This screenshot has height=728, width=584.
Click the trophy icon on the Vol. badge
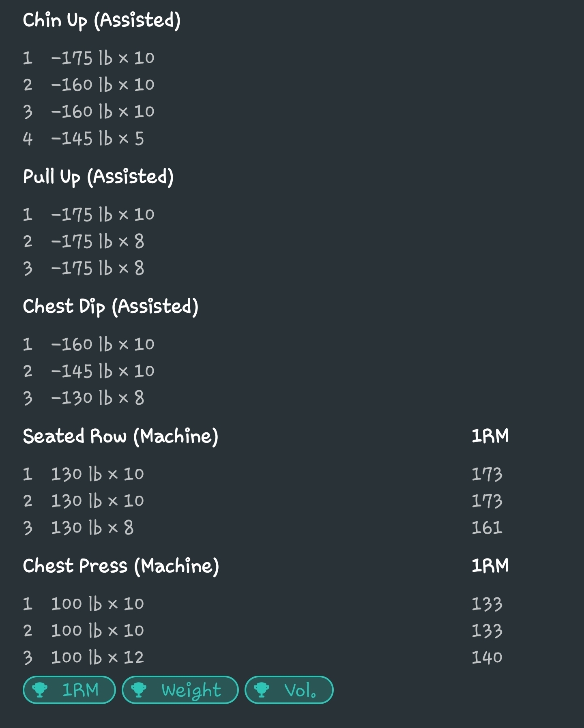click(262, 690)
